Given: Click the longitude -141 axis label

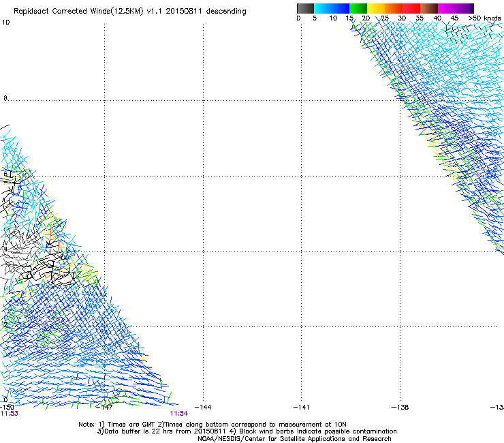Looking at the screenshot, I should [x=301, y=408].
